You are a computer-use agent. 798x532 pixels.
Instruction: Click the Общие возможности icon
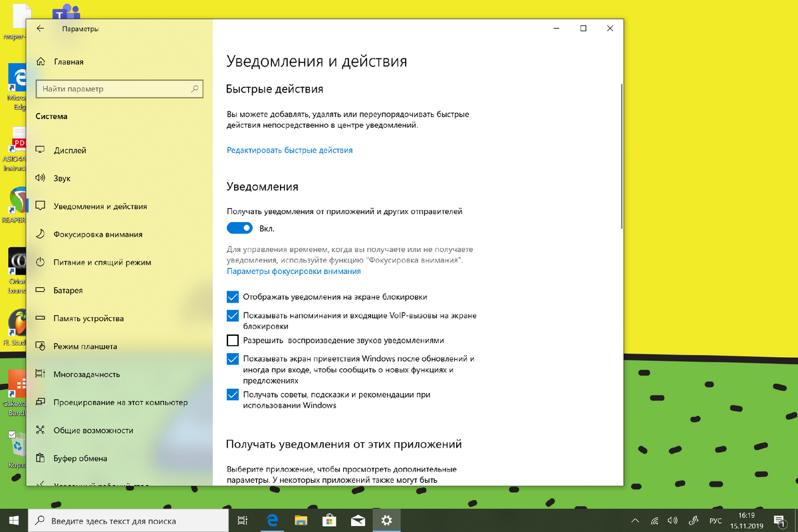tap(40, 430)
